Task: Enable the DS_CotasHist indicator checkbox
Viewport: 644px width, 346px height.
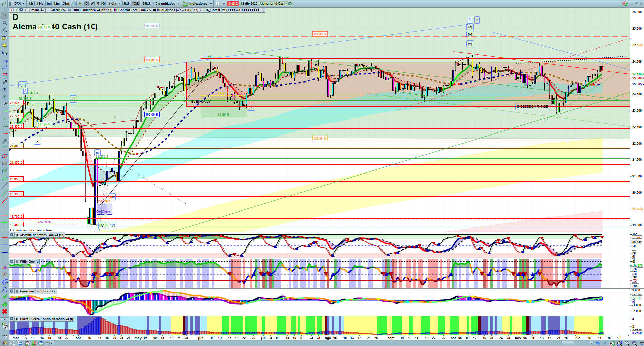Action: click(202, 10)
